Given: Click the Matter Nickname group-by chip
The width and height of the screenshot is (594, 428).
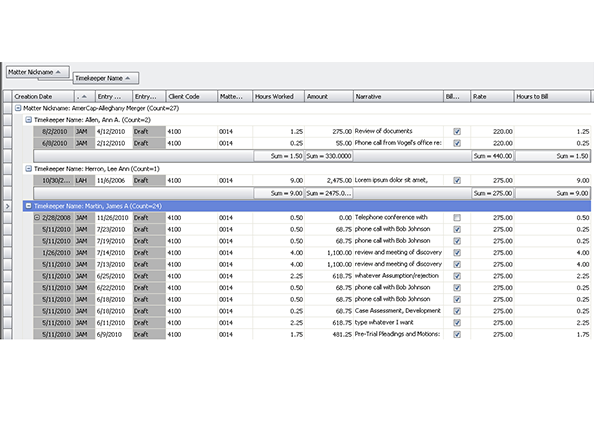Looking at the screenshot, I should click(38, 72).
